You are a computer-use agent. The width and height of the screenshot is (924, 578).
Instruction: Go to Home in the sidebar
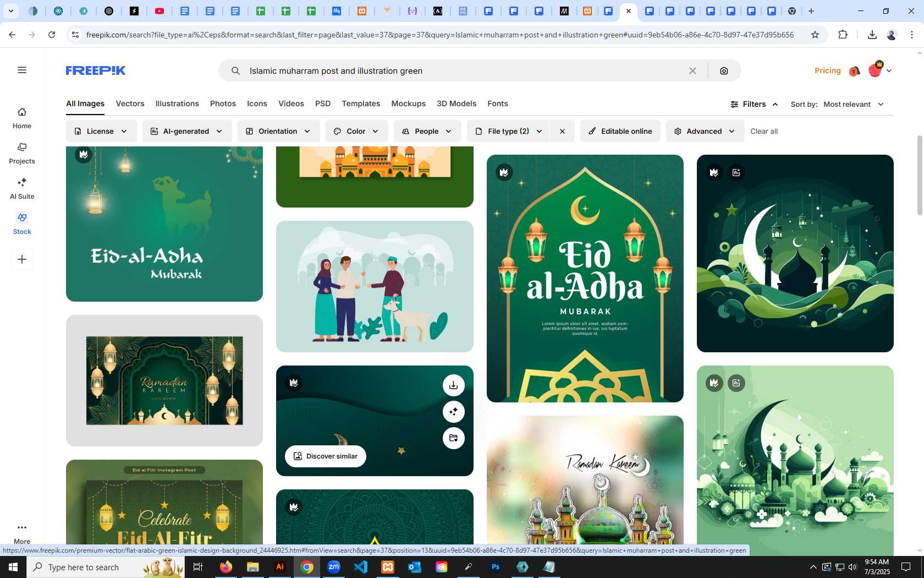click(x=22, y=118)
